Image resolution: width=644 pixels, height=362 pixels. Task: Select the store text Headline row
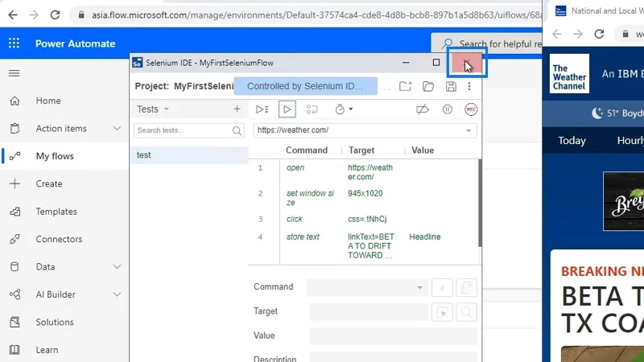(x=364, y=246)
